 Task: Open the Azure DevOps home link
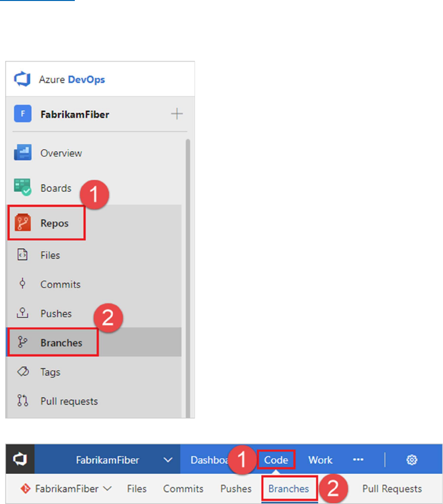(72, 79)
